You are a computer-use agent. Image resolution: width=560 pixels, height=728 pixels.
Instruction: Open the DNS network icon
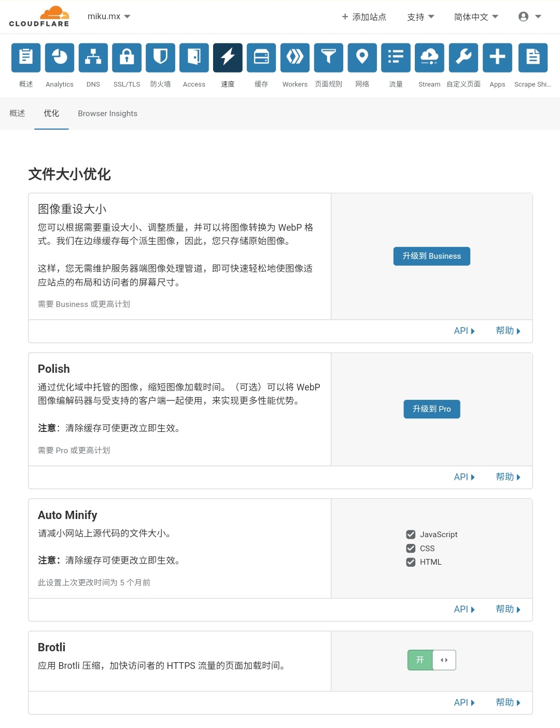coord(93,58)
